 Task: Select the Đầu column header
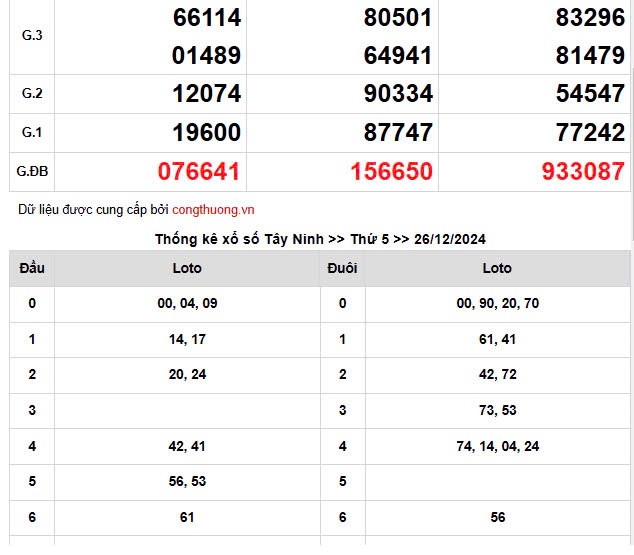[x=32, y=268]
